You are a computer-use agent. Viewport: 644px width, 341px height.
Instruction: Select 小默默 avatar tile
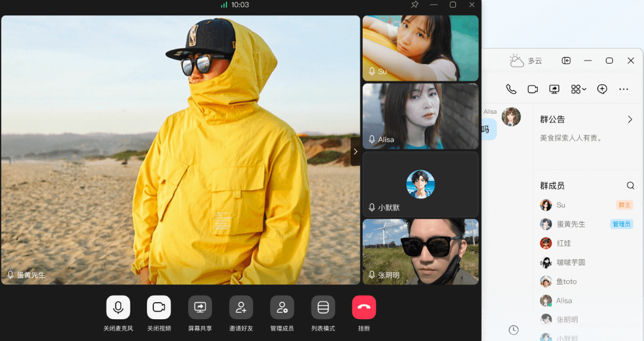(x=420, y=184)
